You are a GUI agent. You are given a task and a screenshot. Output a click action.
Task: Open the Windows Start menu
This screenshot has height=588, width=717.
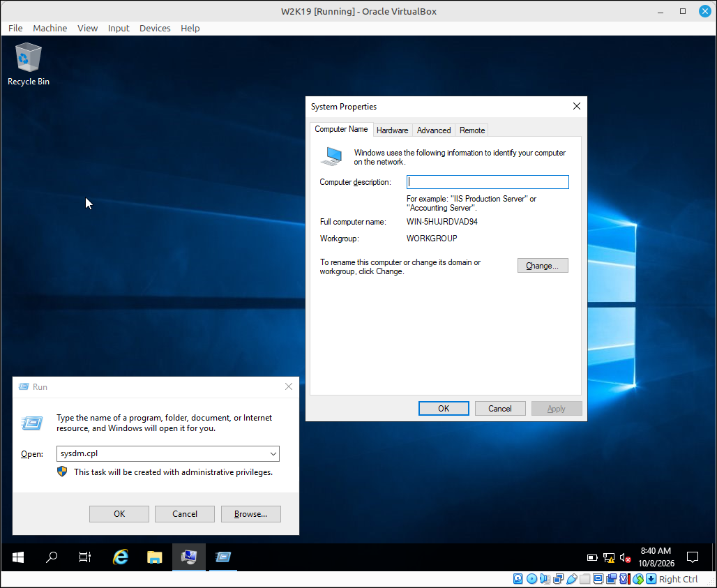click(x=18, y=557)
